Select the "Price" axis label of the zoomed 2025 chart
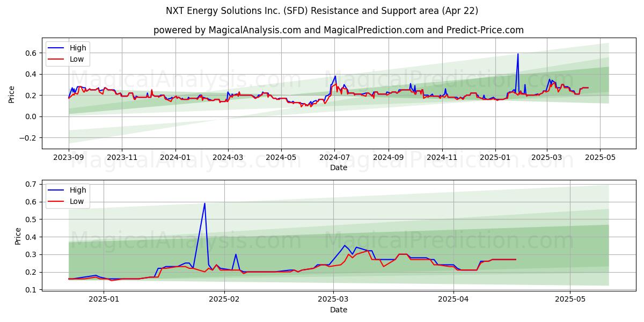This screenshot has width=644, height=322. (18, 236)
